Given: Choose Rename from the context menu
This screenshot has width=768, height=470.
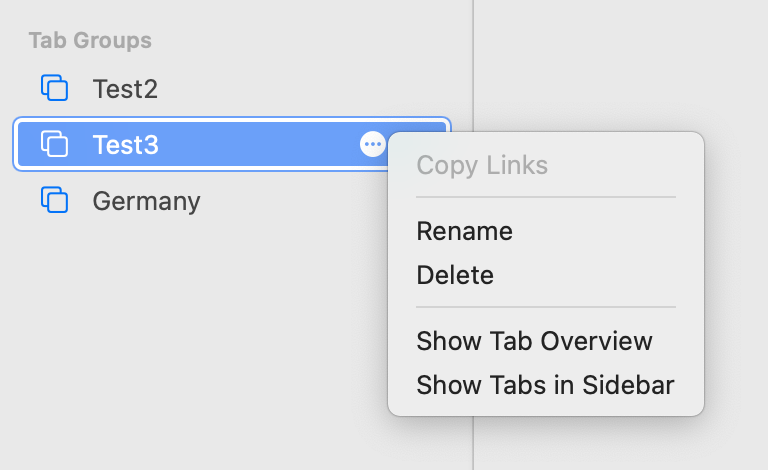Looking at the screenshot, I should point(464,231).
